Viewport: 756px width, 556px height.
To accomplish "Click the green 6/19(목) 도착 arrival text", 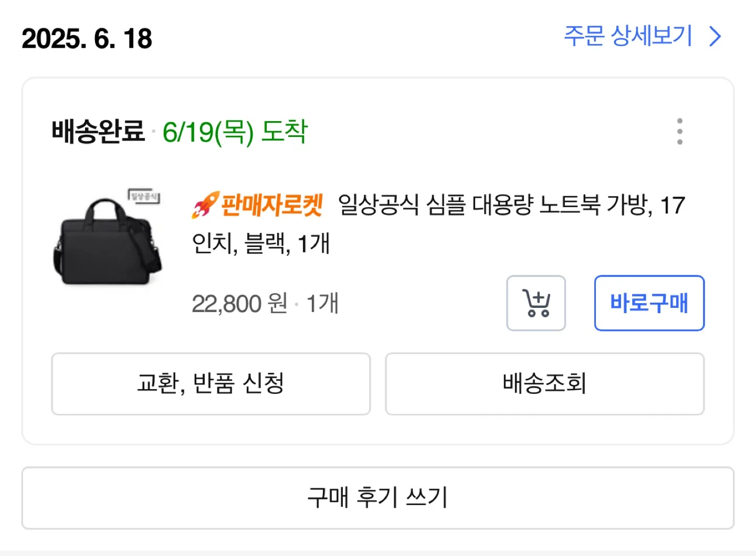I will (x=235, y=131).
